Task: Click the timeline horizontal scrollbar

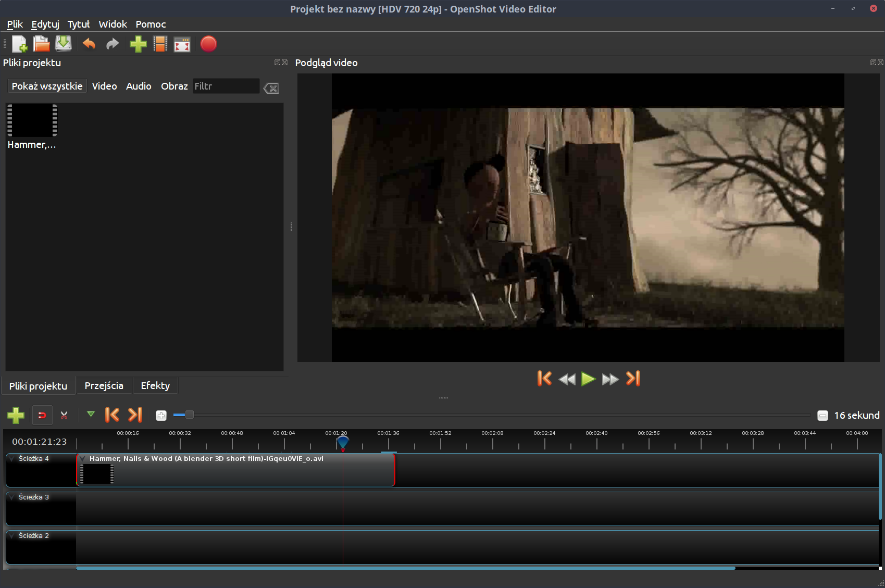Action: [406, 568]
